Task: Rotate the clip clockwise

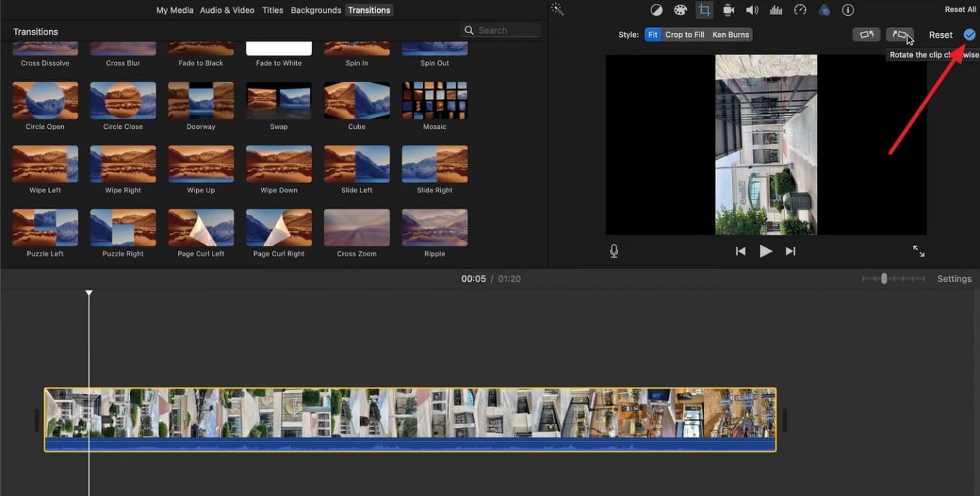Action: 901,34
